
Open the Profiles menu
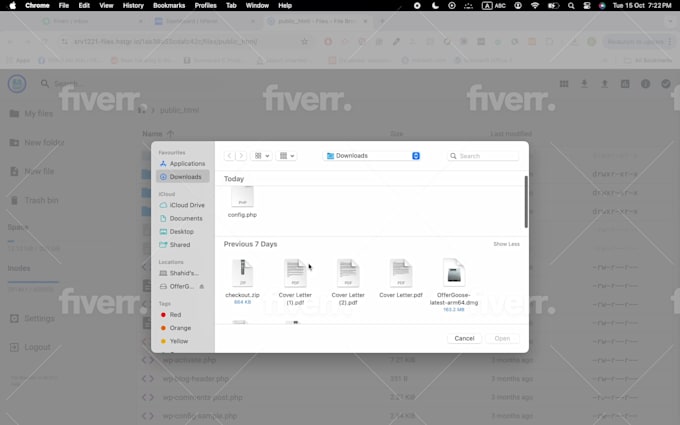(x=206, y=6)
